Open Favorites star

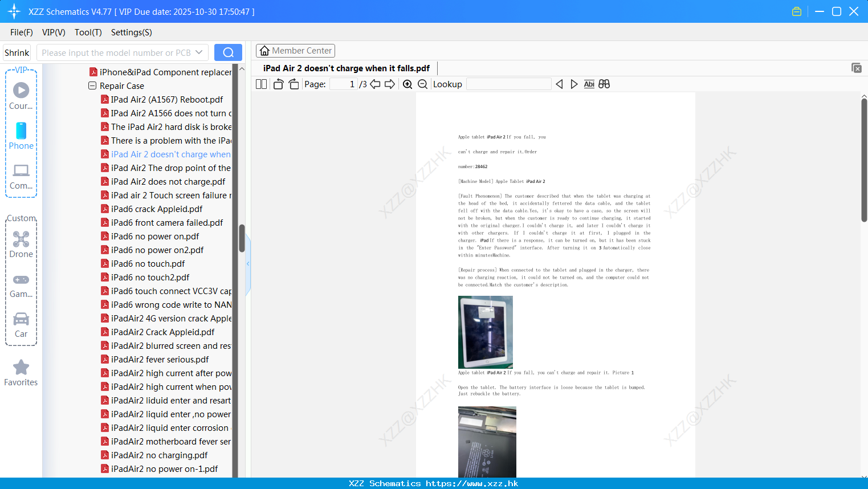[21, 373]
